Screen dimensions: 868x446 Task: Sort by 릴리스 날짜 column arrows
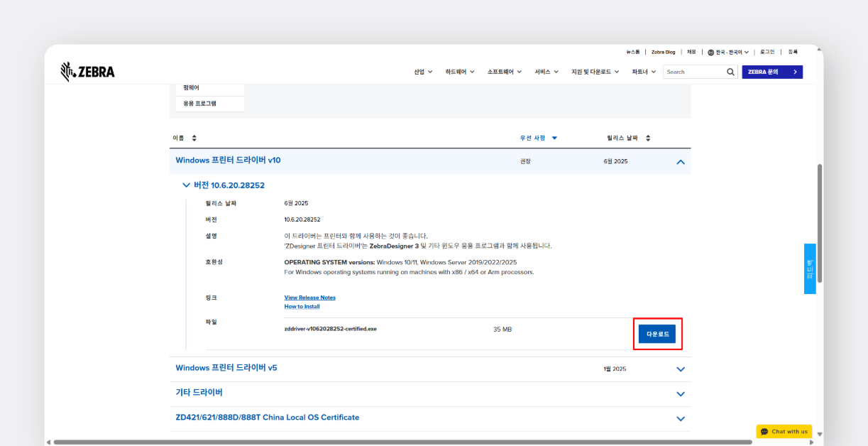click(x=648, y=138)
